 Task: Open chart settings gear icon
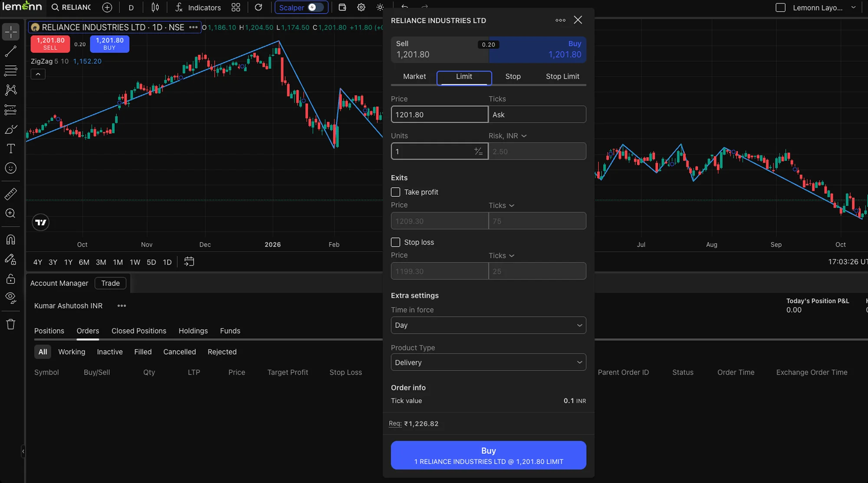[x=361, y=7]
